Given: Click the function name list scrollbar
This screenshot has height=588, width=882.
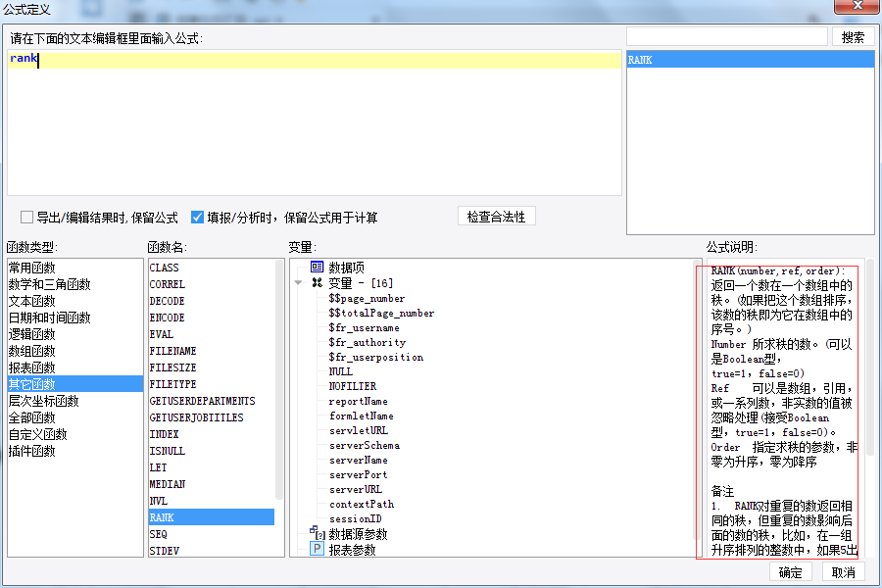Looking at the screenshot, I should pos(279,380).
